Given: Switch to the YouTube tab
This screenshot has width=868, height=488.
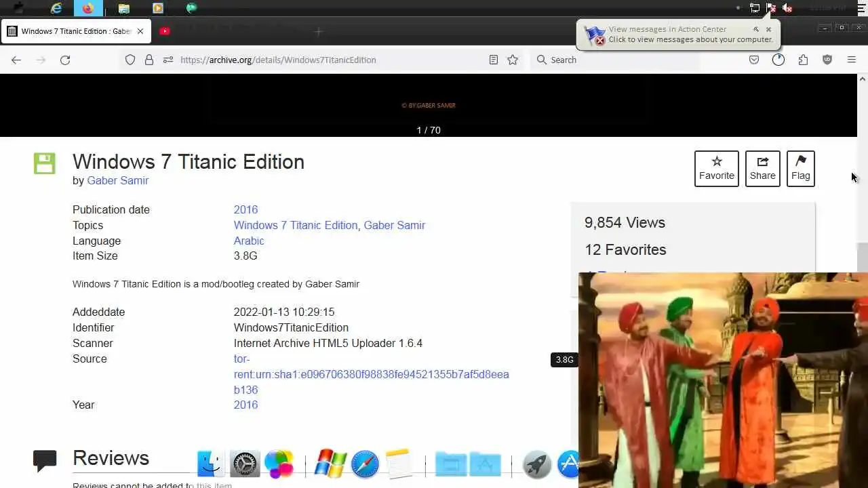Looking at the screenshot, I should [165, 31].
